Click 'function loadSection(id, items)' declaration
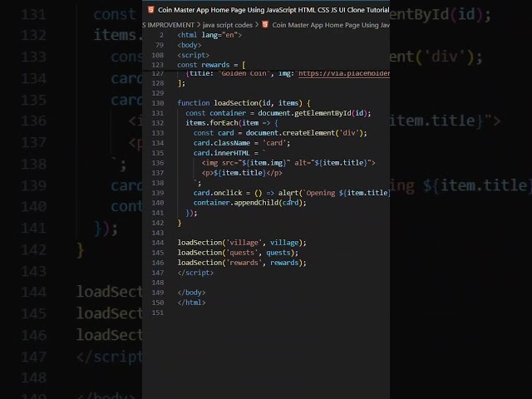This screenshot has height=399, width=532. [x=244, y=103]
